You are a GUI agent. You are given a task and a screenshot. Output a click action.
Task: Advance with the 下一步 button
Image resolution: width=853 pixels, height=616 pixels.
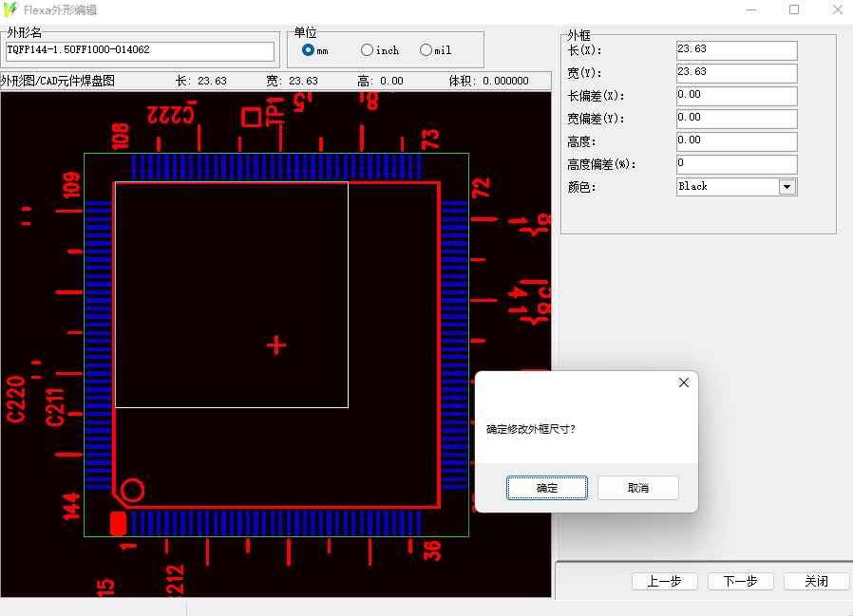tap(740, 581)
